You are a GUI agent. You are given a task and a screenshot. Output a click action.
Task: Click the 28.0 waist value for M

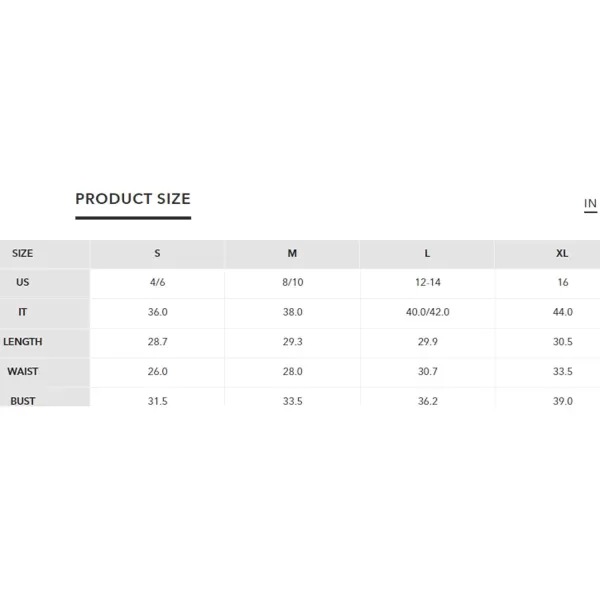(293, 372)
